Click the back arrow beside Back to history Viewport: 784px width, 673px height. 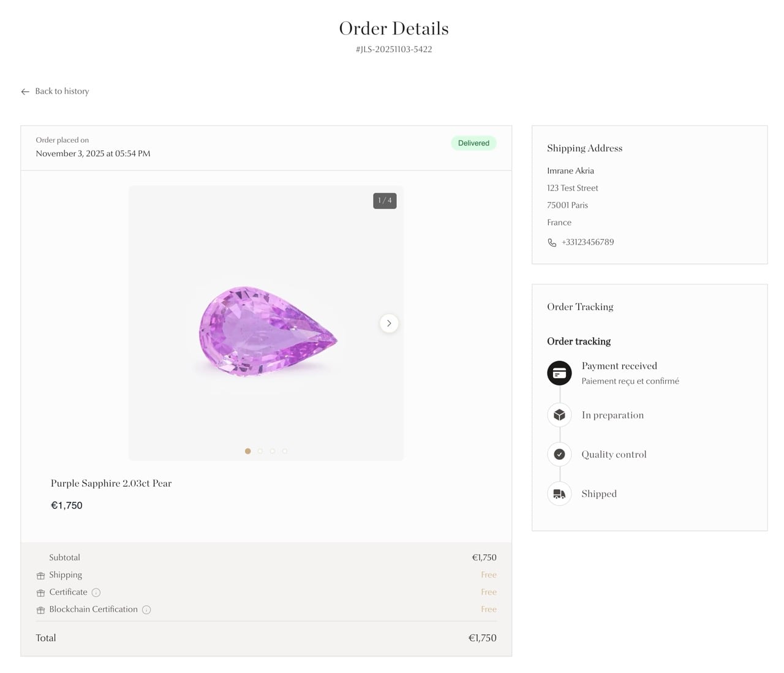(25, 91)
